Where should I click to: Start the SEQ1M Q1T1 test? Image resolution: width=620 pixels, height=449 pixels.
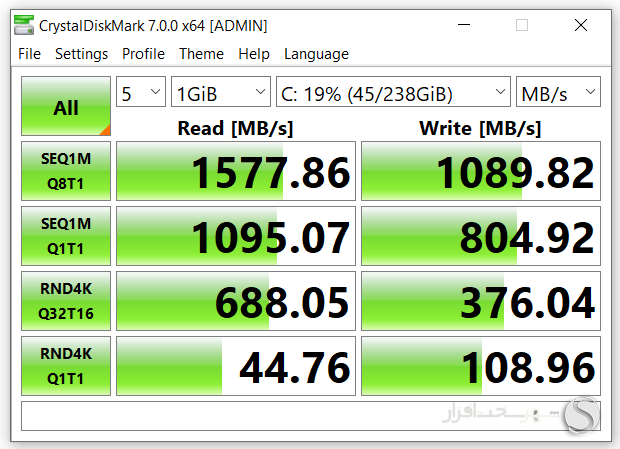pos(66,236)
